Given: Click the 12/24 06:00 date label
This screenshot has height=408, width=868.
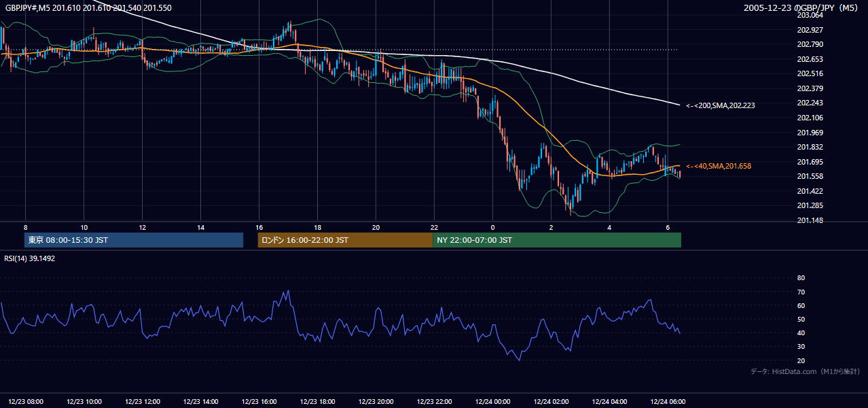Looking at the screenshot, I should tap(668, 402).
